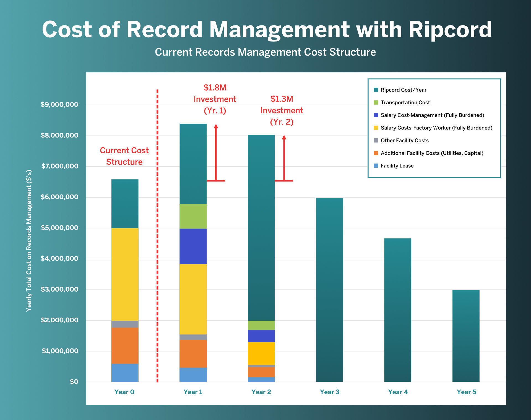Click the Current Cost Structure label
Screen dimensions: 531x420
[124, 156]
